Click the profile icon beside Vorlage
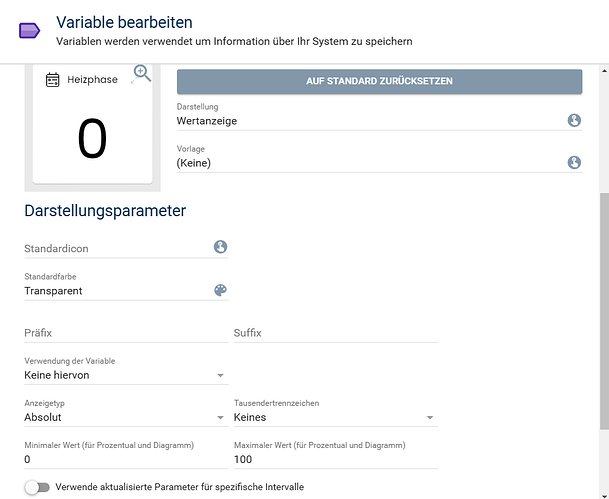The width and height of the screenshot is (609, 499). 574,162
